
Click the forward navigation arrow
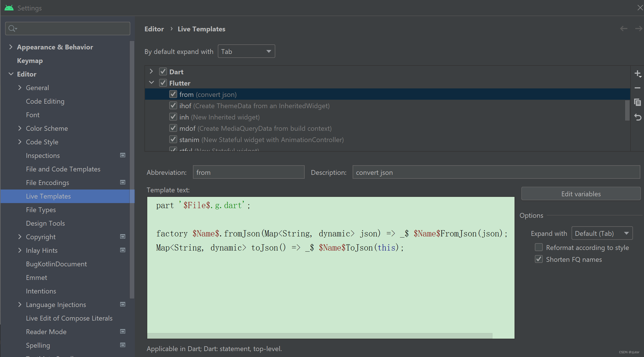[638, 29]
